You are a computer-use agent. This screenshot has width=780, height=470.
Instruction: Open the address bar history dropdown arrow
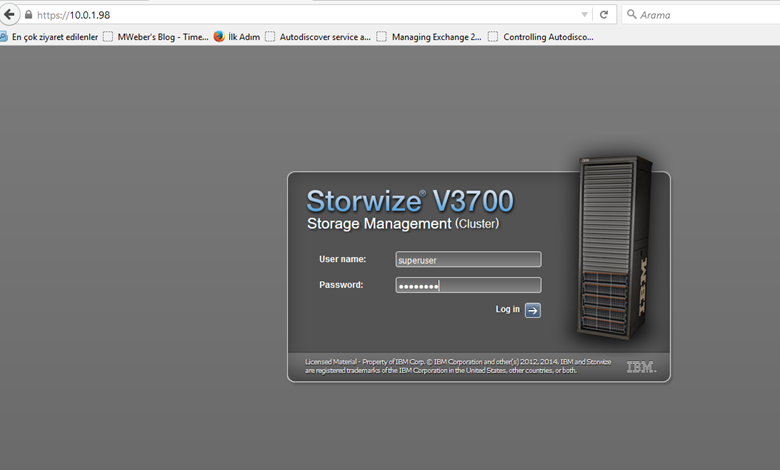tap(585, 15)
